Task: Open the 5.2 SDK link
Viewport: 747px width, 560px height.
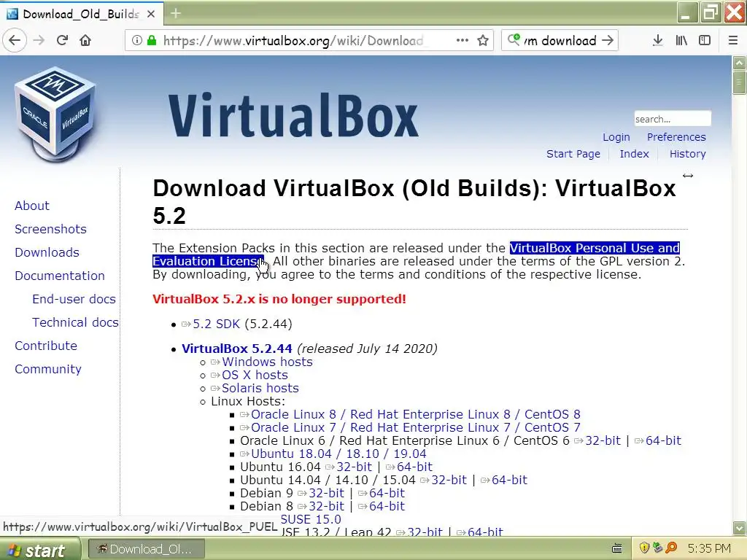Action: pyautogui.click(x=216, y=324)
